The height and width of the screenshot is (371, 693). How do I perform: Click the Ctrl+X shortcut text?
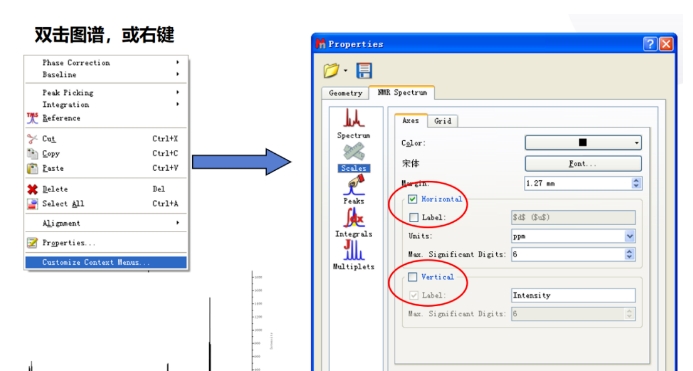(165, 139)
